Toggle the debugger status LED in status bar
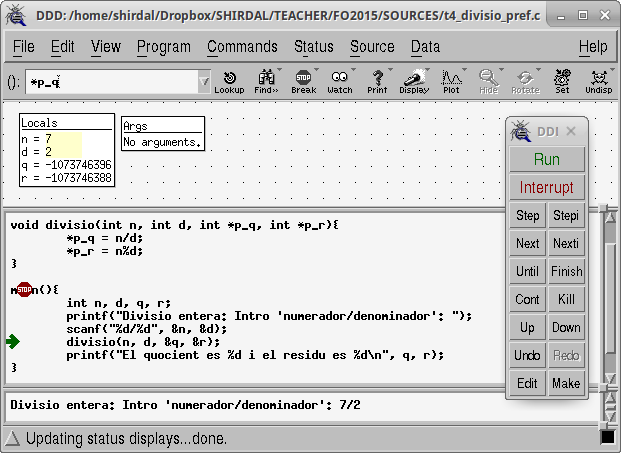Viewport: 621px width, 453px height. click(x=607, y=438)
